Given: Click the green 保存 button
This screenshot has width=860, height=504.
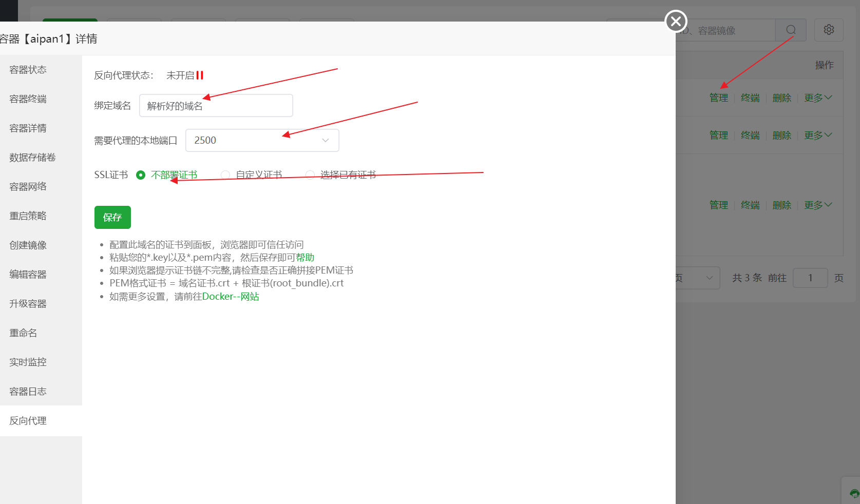Looking at the screenshot, I should point(112,217).
